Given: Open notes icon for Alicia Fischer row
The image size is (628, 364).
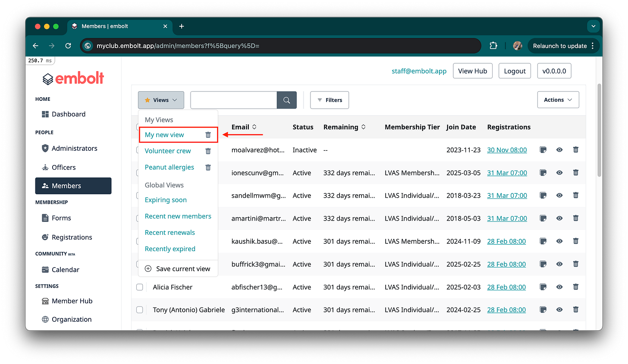Looking at the screenshot, I should [543, 287].
